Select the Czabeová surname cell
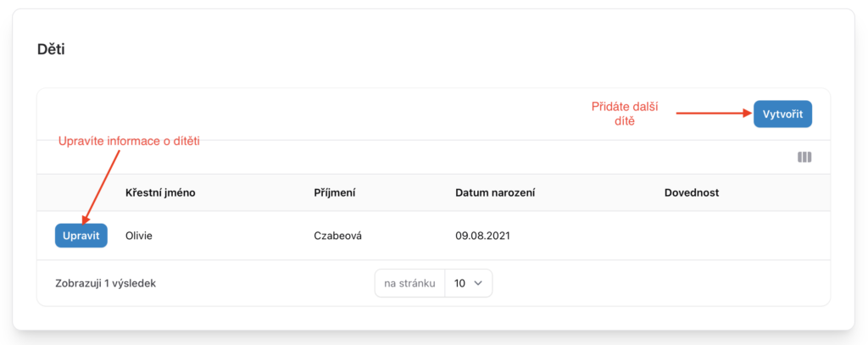Image resolution: width=868 pixels, height=345 pixels. [337, 235]
